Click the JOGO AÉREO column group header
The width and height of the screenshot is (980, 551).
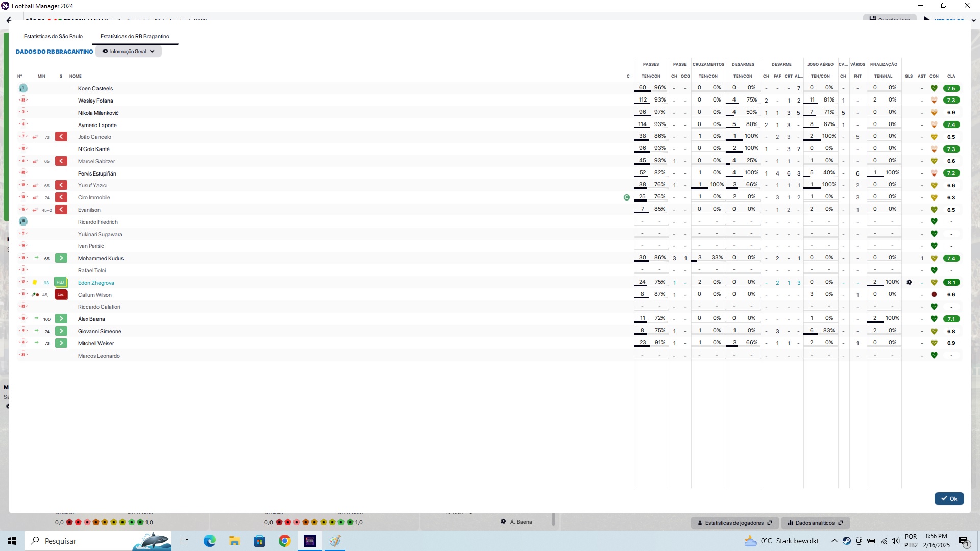pyautogui.click(x=820, y=64)
